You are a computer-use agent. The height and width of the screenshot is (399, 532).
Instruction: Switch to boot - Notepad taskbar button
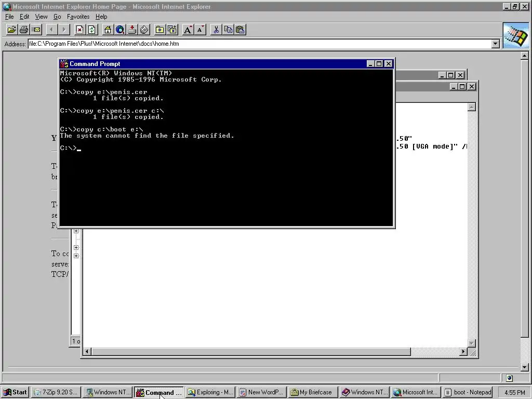[x=468, y=392]
